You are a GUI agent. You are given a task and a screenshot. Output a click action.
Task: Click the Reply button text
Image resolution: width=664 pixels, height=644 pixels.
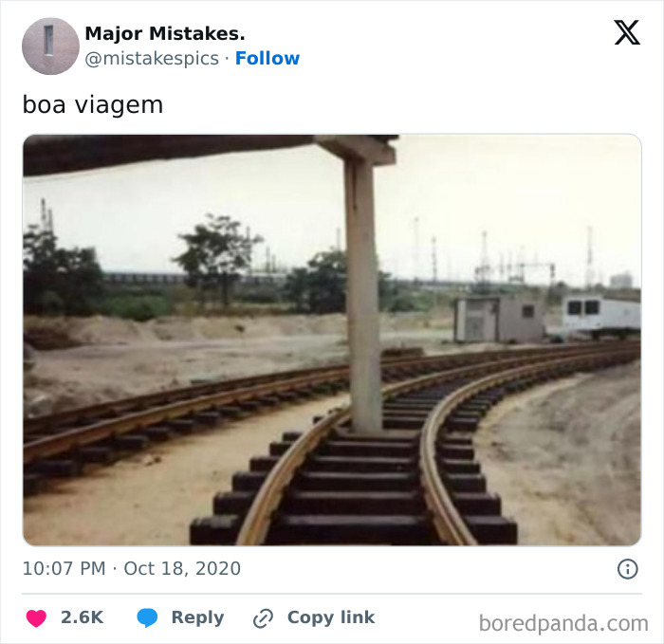point(197,617)
